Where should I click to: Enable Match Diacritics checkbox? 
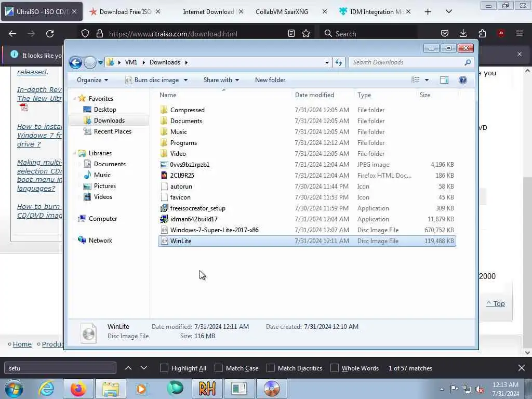pos(270,368)
